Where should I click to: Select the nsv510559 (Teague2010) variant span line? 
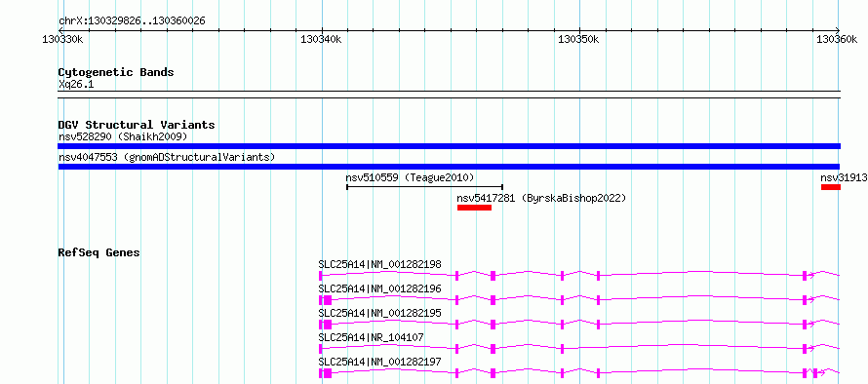tap(424, 187)
